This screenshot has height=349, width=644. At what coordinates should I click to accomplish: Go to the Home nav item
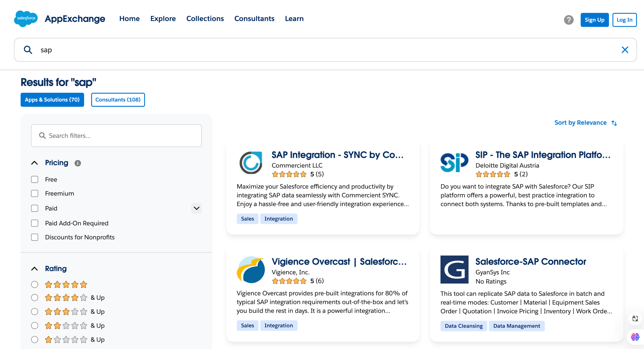click(x=129, y=19)
